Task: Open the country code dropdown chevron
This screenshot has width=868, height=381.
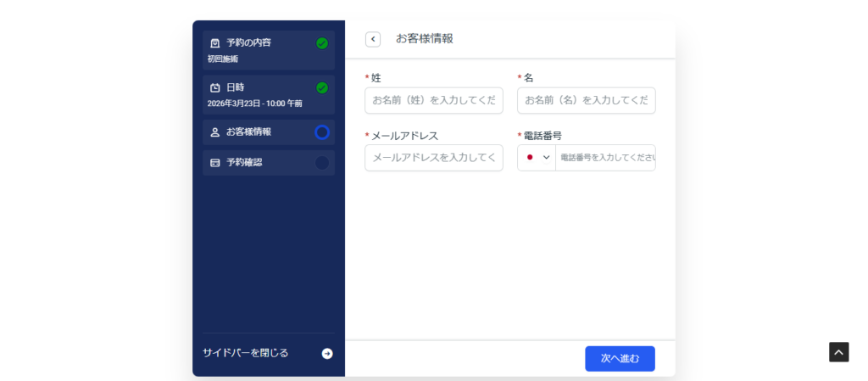Action: pos(547,158)
